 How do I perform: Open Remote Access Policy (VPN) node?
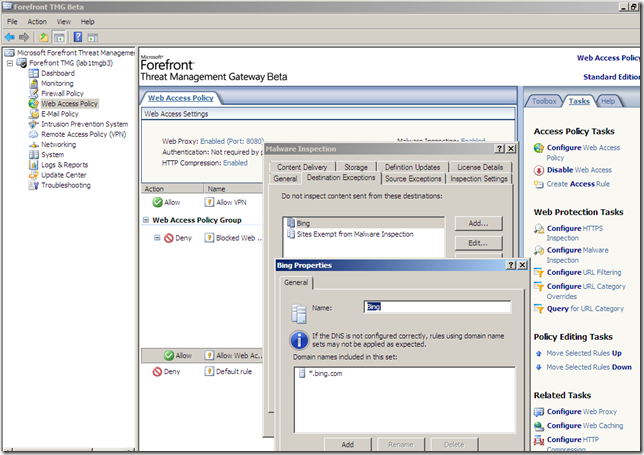pyautogui.click(x=83, y=134)
